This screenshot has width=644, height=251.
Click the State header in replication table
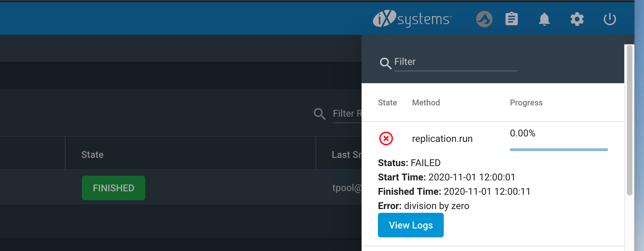[92, 155]
